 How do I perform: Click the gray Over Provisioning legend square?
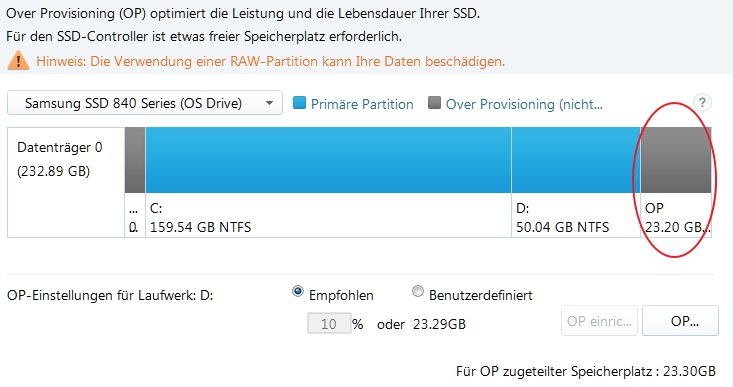[x=434, y=103]
